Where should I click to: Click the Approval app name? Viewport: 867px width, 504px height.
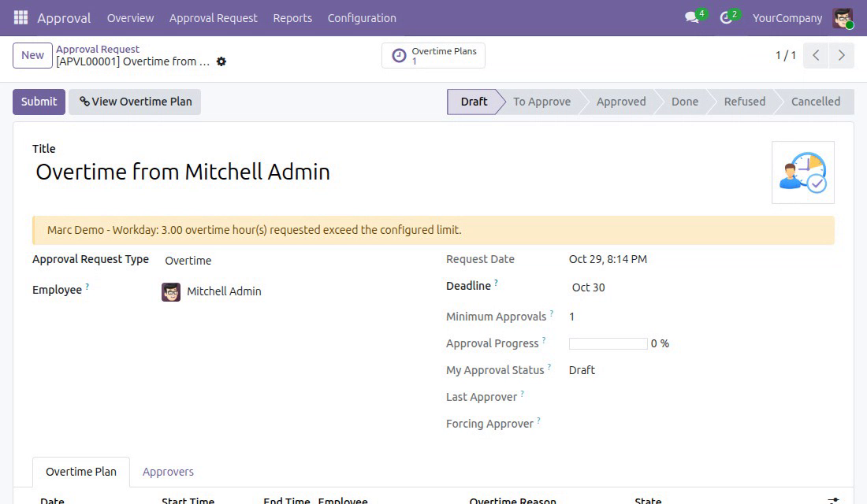pos(64,18)
